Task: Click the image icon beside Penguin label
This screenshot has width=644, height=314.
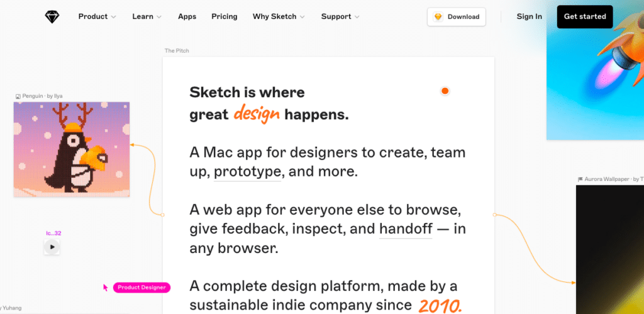Action: click(x=18, y=96)
